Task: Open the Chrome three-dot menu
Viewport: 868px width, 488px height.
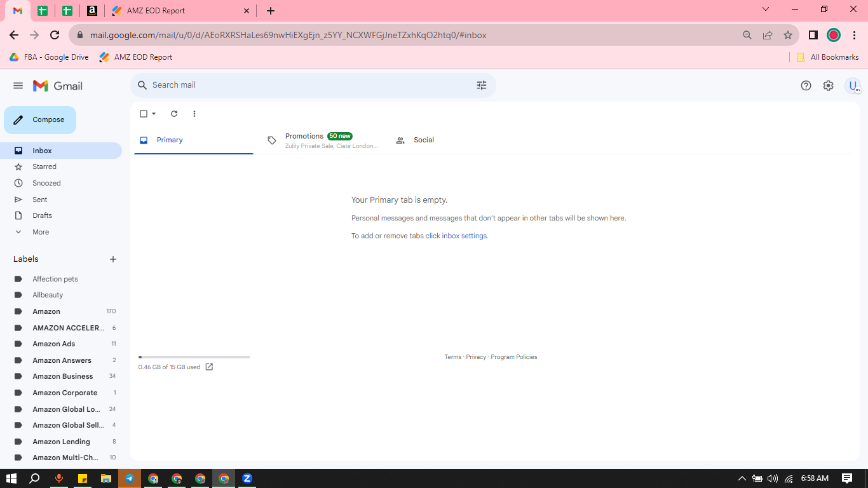Action: coord(854,35)
